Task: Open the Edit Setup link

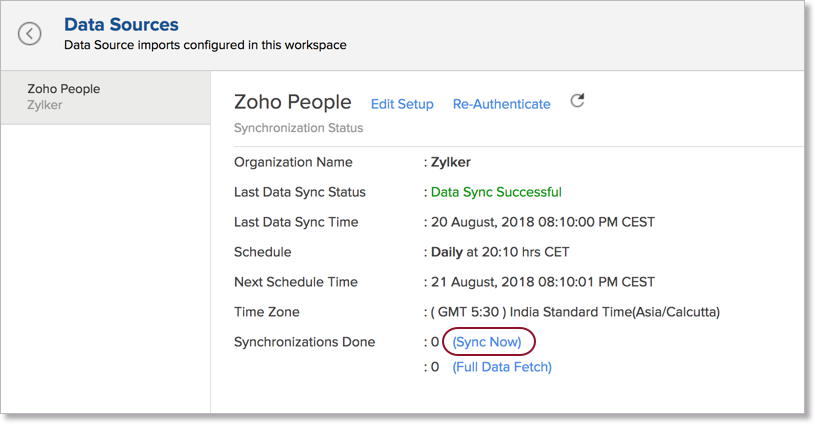Action: click(402, 104)
